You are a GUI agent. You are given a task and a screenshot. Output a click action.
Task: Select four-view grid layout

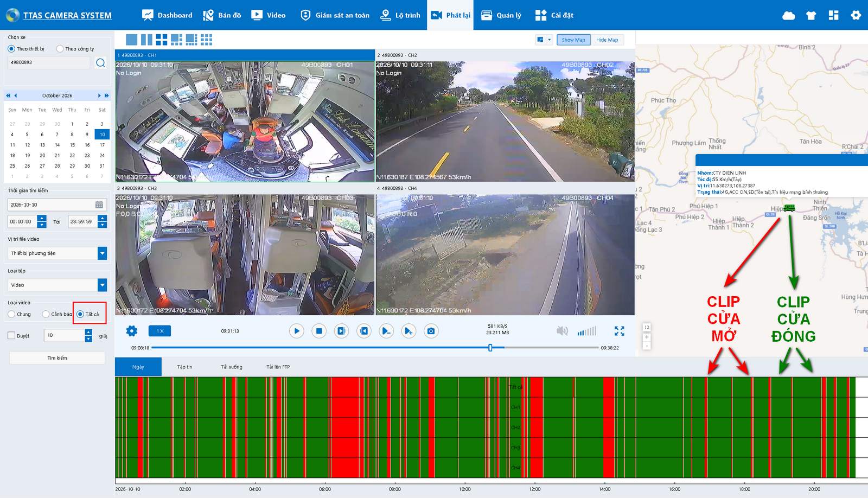(x=162, y=40)
